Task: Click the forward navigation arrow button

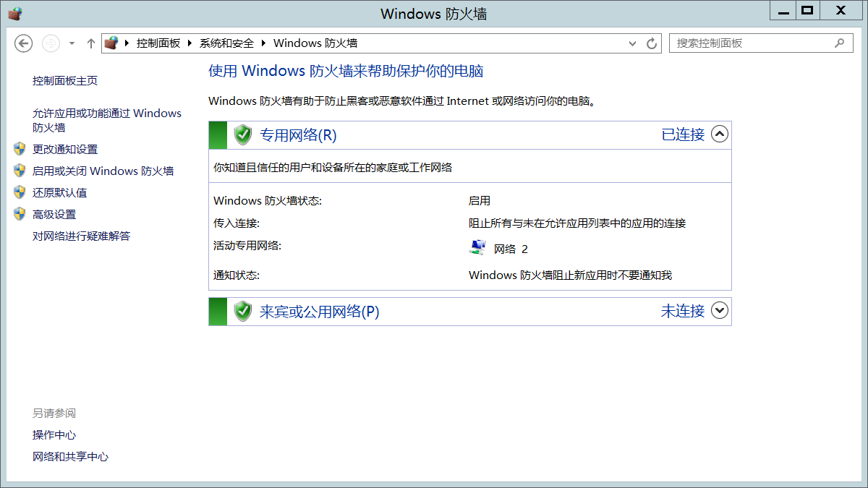Action: pos(51,43)
